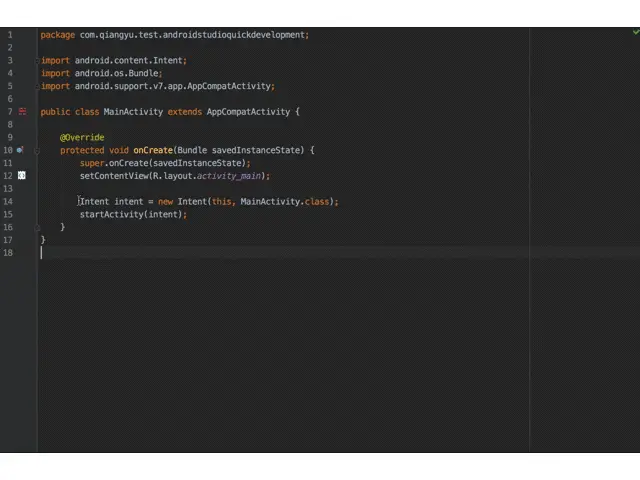This screenshot has height=480, width=640.
Task: Click line number 18 in the gutter
Action: [8, 253]
